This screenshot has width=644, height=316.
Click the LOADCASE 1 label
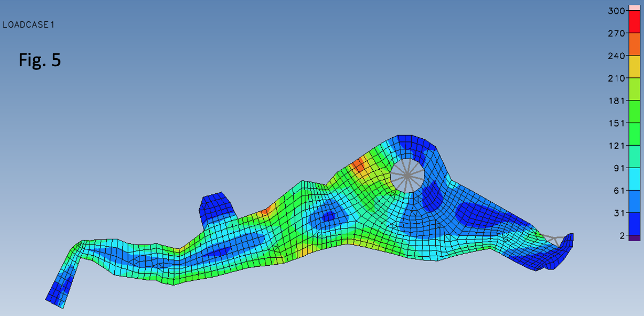pos(28,25)
